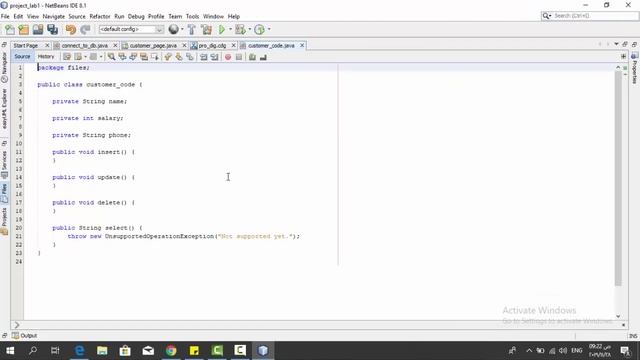Click the Find Previous Occurrence icon

[122, 57]
